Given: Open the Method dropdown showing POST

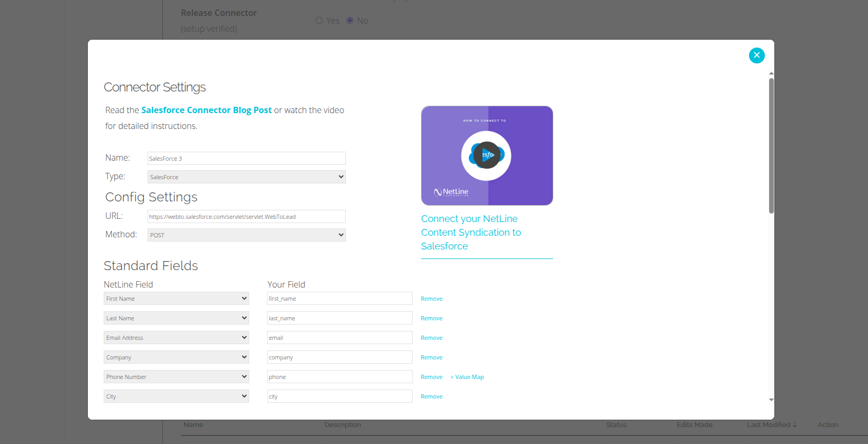Looking at the screenshot, I should point(246,235).
